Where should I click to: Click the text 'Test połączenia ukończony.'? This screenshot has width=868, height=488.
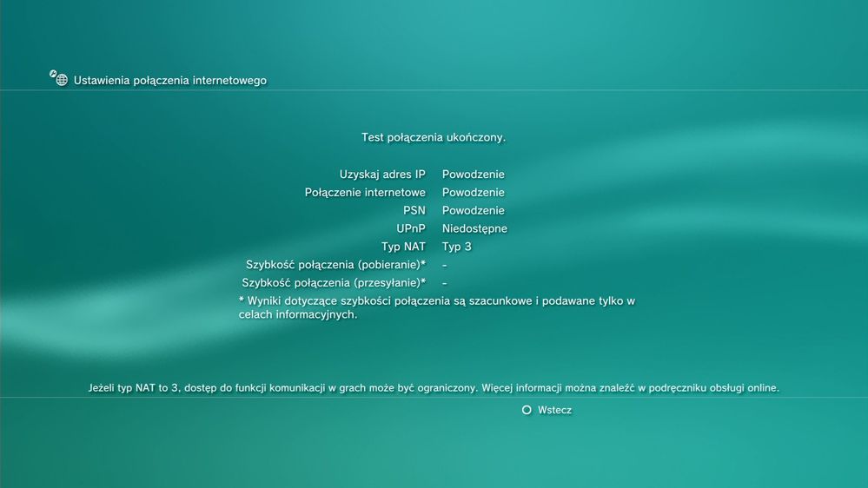[x=434, y=137]
